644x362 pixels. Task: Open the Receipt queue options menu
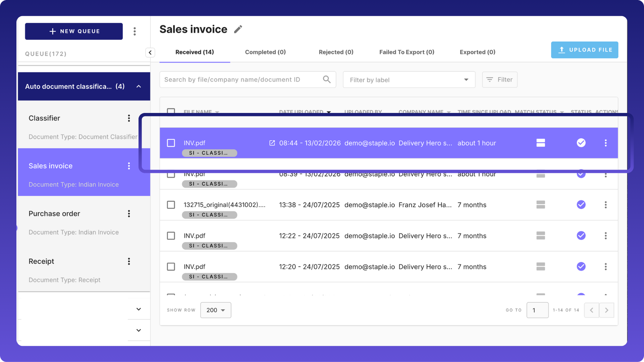(x=129, y=261)
